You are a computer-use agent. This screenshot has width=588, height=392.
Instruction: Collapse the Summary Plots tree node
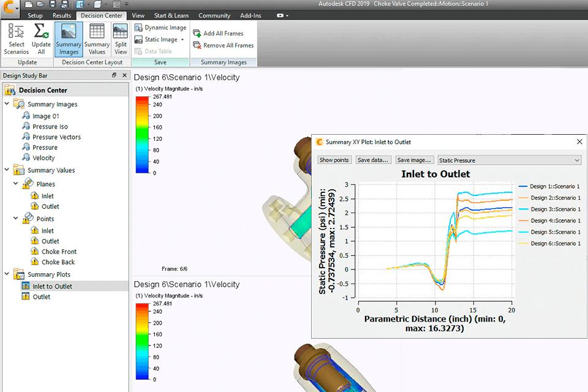tap(7, 274)
